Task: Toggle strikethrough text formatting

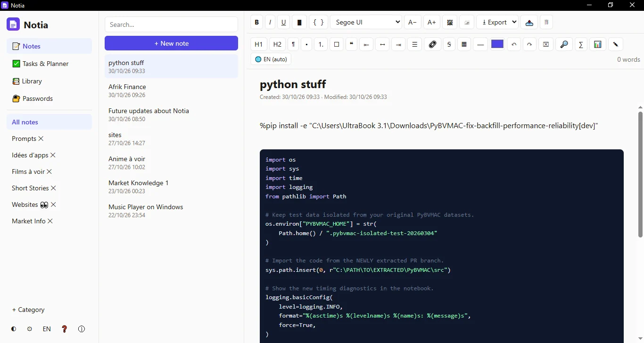Action: pos(449,44)
